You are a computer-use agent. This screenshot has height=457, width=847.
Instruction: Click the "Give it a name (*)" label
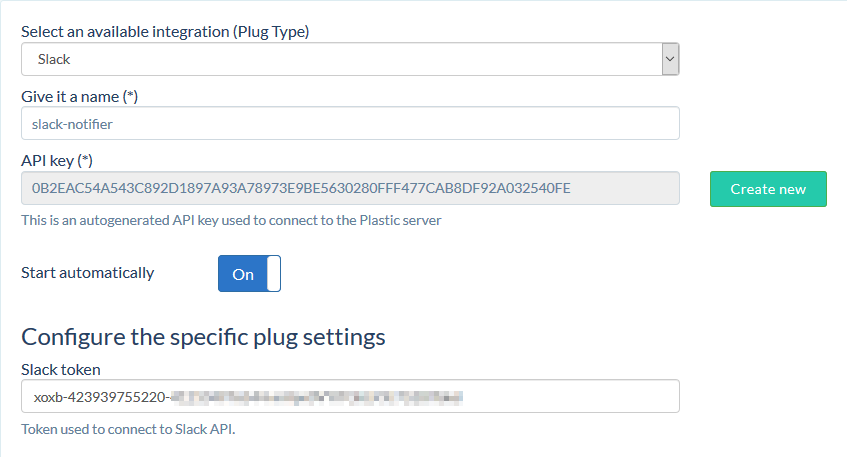79,97
